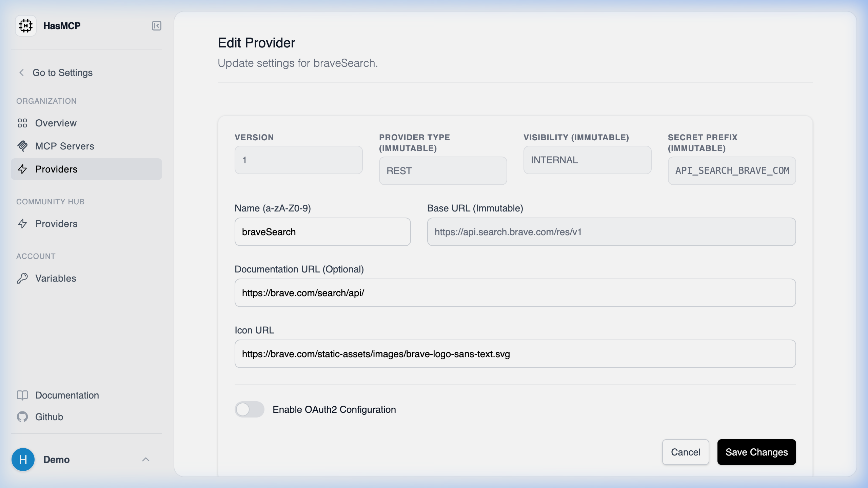Click the HasMCP logo icon
Image resolution: width=868 pixels, height=488 pixels.
coord(26,25)
